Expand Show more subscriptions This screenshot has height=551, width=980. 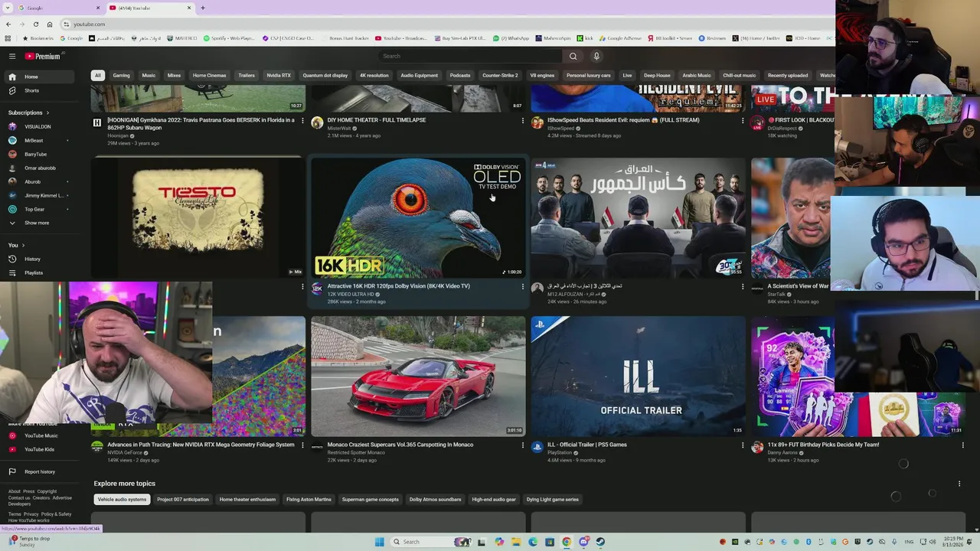click(40, 223)
